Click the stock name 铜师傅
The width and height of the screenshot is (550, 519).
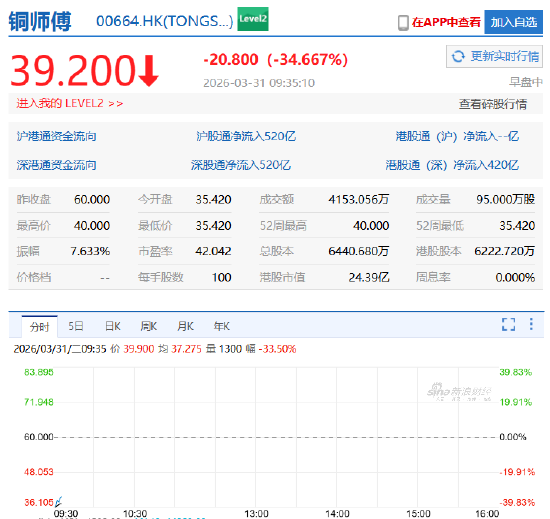pyautogui.click(x=40, y=21)
